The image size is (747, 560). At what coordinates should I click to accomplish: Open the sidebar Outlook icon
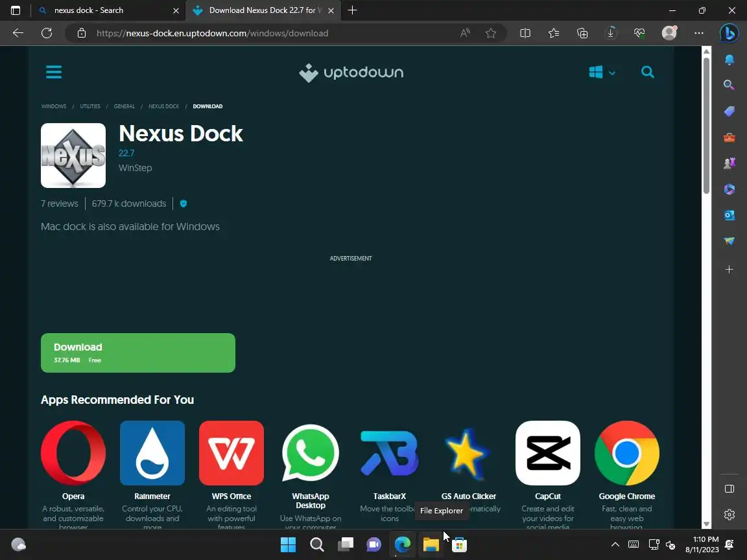coord(729,215)
